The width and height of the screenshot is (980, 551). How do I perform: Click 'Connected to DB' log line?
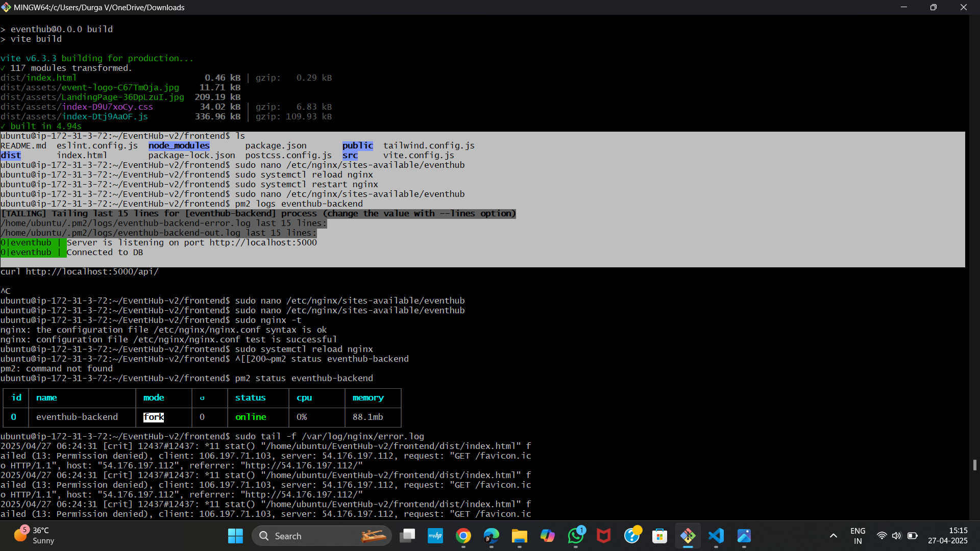(x=105, y=252)
